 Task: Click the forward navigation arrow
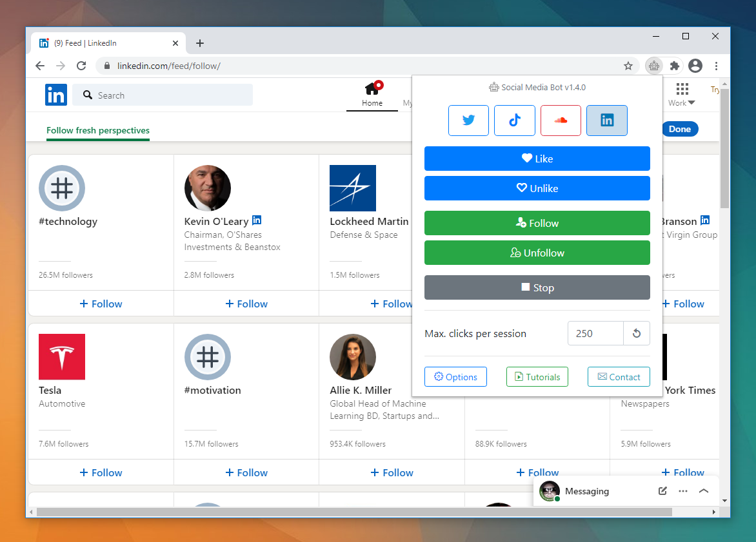(61, 66)
